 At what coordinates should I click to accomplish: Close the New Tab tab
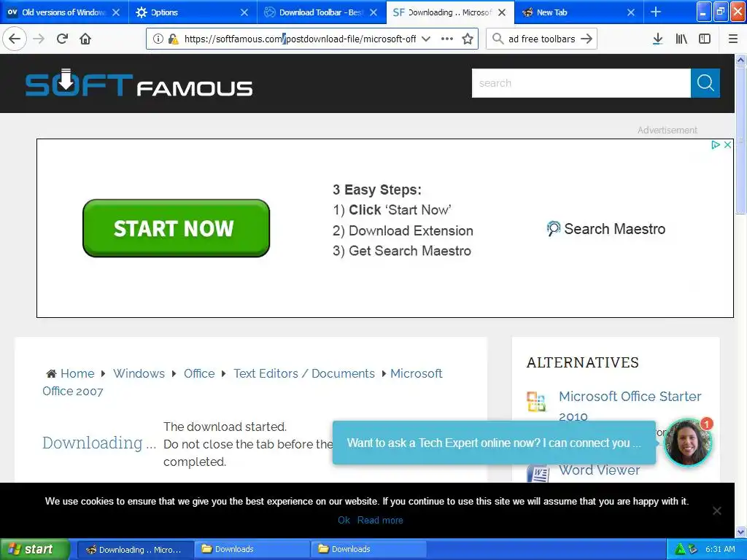click(x=631, y=12)
